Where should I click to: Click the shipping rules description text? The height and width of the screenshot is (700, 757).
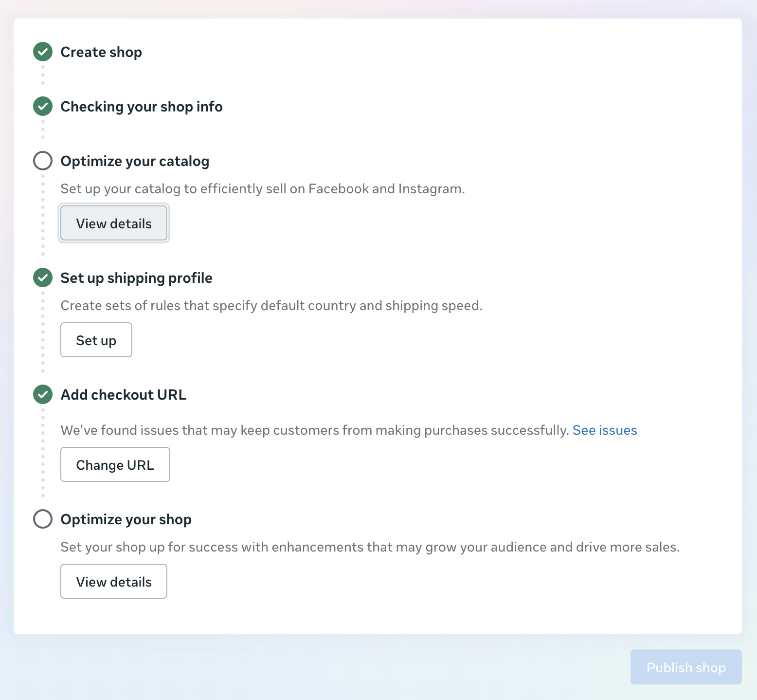pos(271,306)
